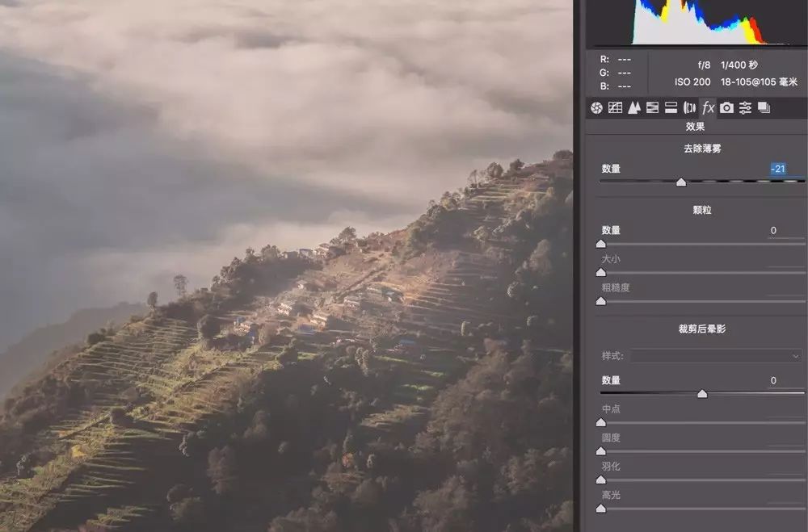Image resolution: width=808 pixels, height=532 pixels.
Task: Click the 数量 label under 去除薄雾
Action: 611,169
